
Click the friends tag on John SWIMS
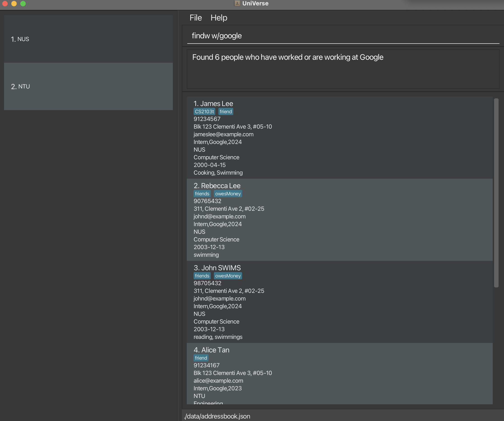(202, 276)
